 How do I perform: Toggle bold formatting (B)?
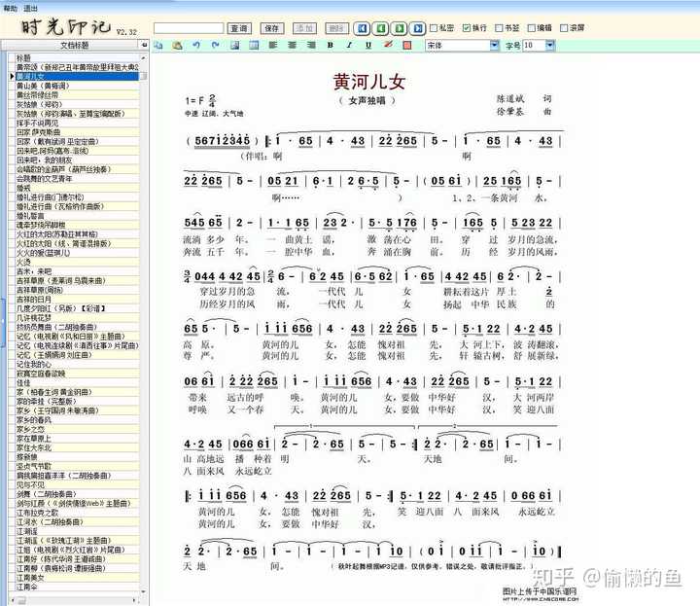(331, 45)
